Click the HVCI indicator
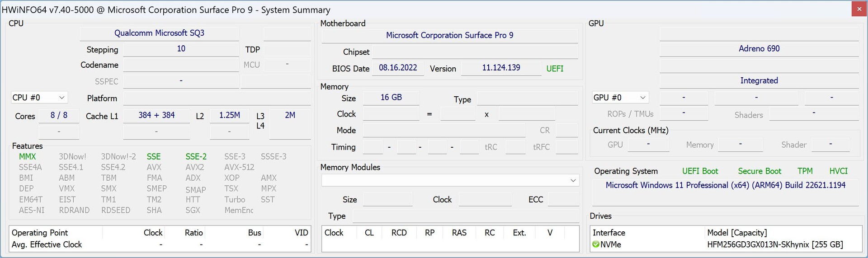 point(838,171)
